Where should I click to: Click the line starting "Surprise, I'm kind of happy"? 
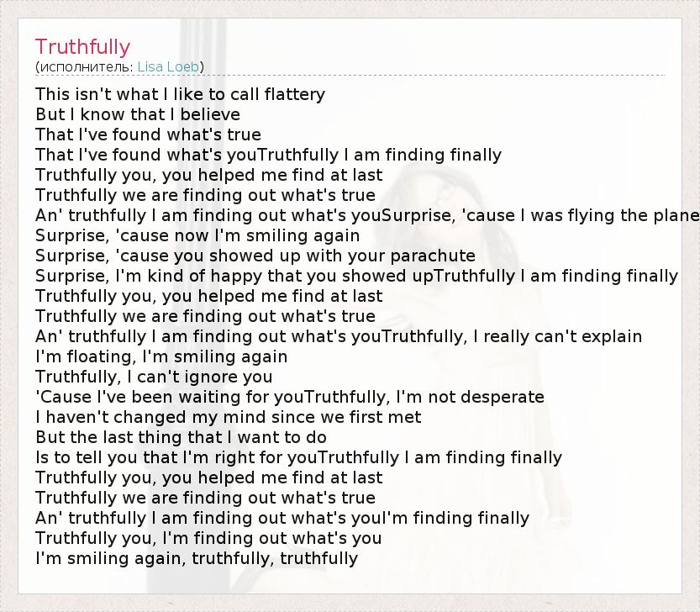tap(356, 276)
